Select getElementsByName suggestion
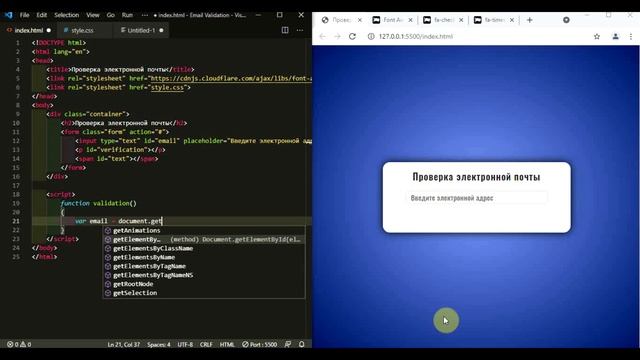This screenshot has width=640, height=360. pyautogui.click(x=203, y=258)
